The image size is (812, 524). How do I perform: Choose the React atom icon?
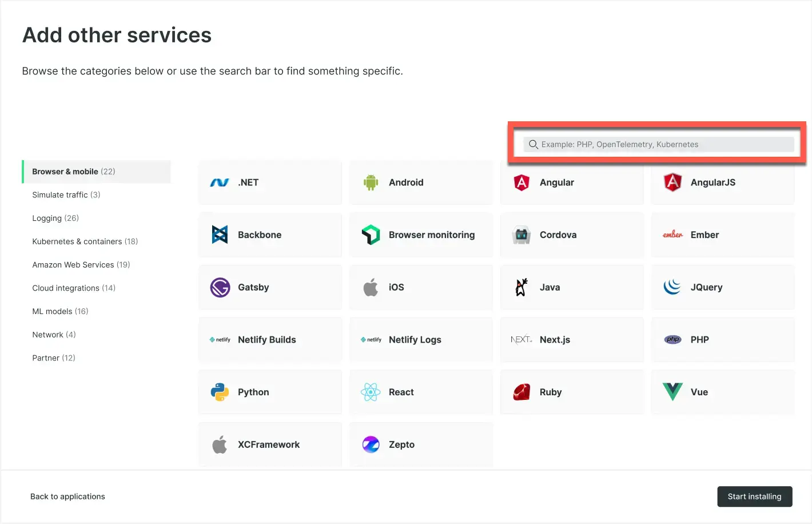[x=371, y=392]
